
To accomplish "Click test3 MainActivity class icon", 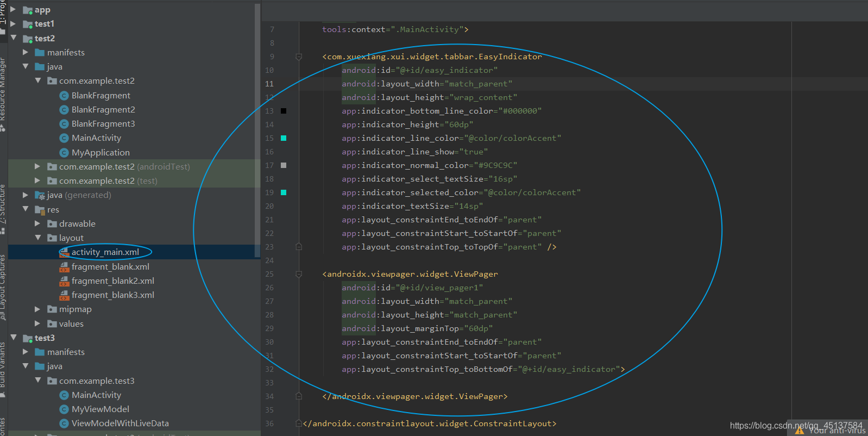I will (64, 395).
